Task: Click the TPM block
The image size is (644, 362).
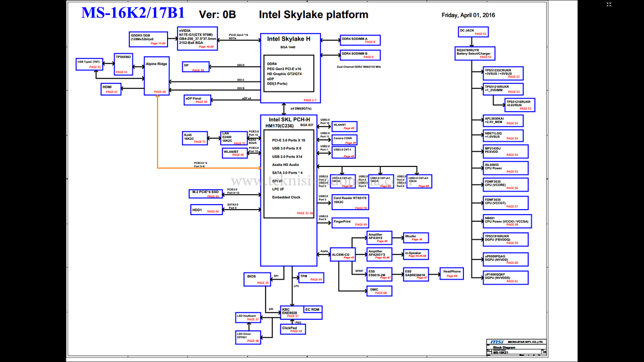Action: 311,278
